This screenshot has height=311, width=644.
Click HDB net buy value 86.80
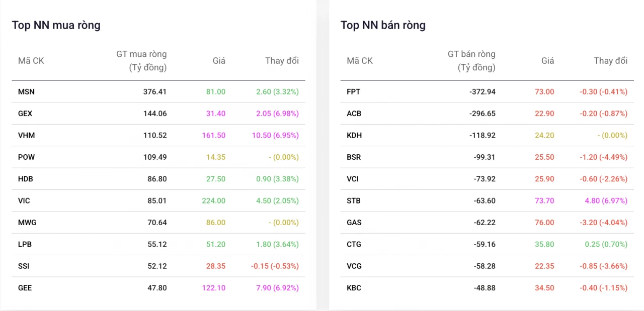click(x=157, y=179)
